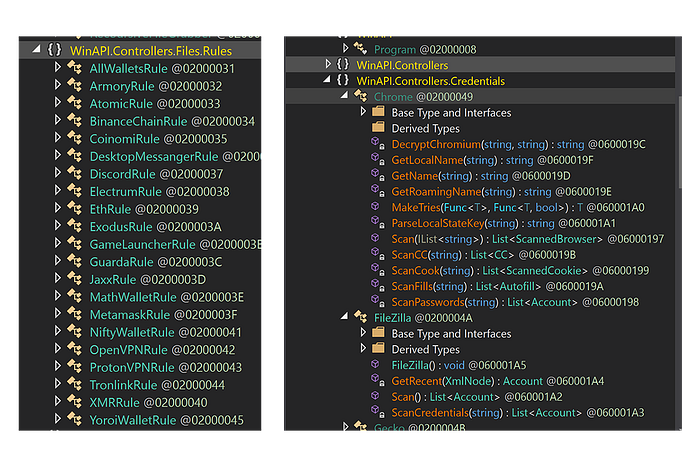
Task: Expand the ElectrumRule node
Action: click(x=58, y=191)
